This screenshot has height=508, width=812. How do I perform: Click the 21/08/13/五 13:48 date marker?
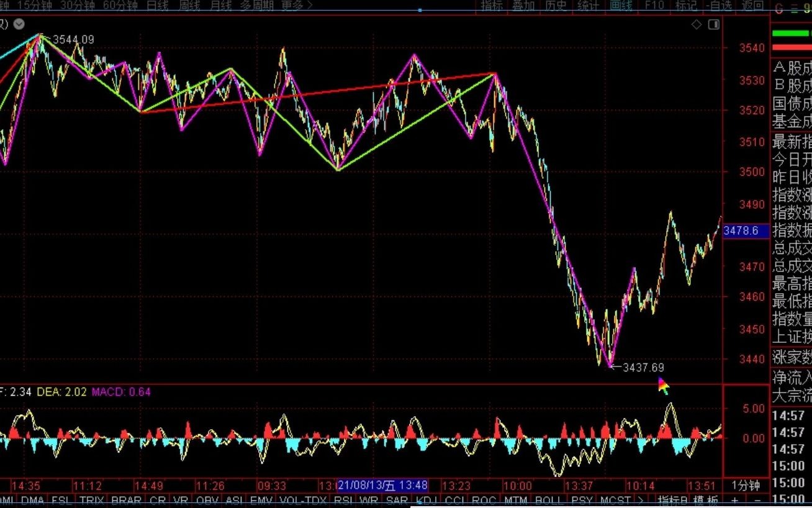click(382, 486)
